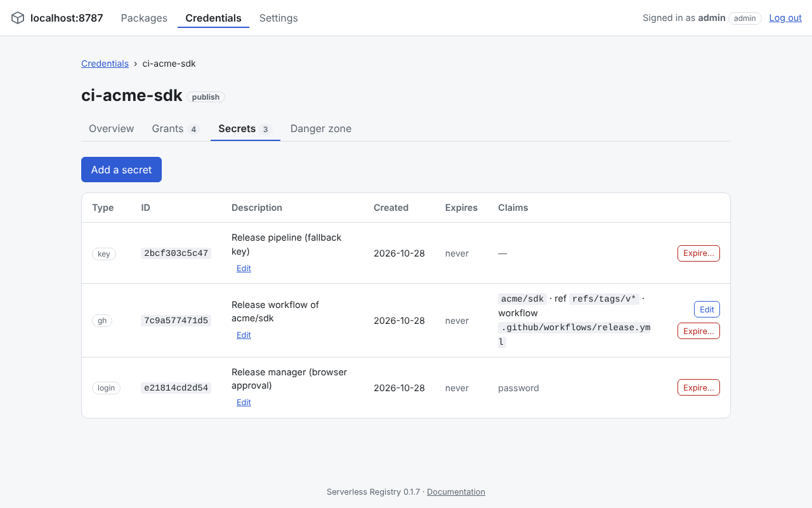Click the 'login' type badge
Image resolution: width=812 pixels, height=508 pixels.
pos(106,388)
